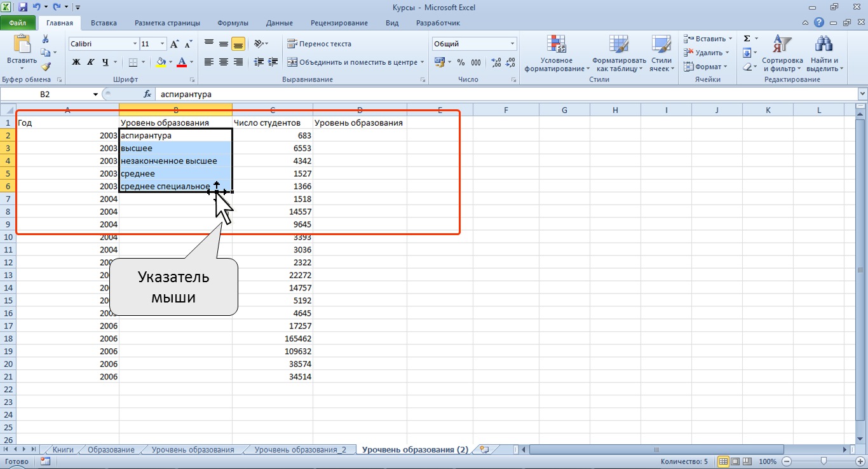Viewport: 868px width, 469px height.
Task: Decrease the font size
Action: coord(187,44)
